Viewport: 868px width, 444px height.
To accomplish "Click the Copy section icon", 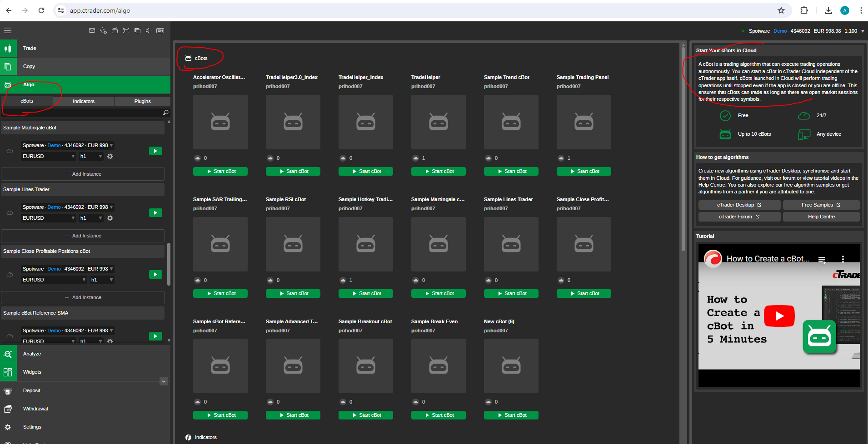I will [8, 66].
